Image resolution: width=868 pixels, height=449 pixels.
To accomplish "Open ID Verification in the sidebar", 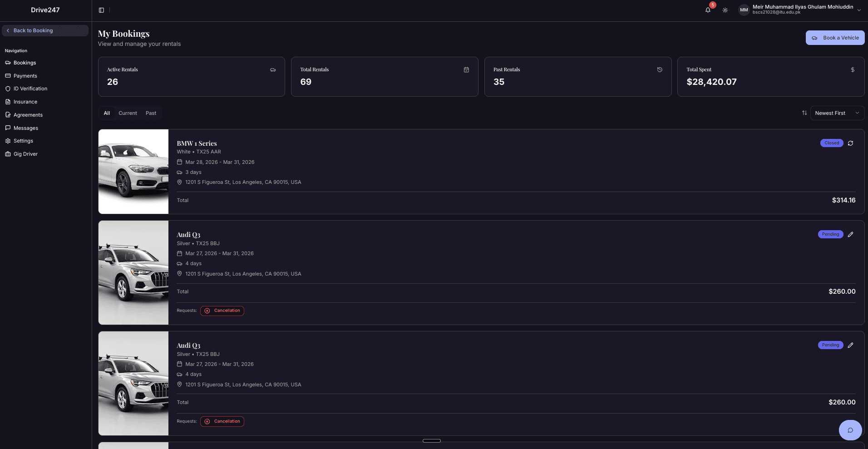I will (30, 89).
